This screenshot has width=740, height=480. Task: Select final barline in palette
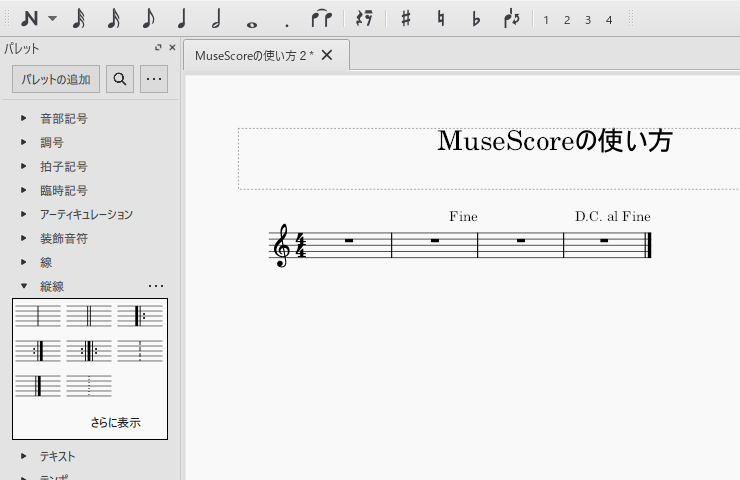point(38,386)
